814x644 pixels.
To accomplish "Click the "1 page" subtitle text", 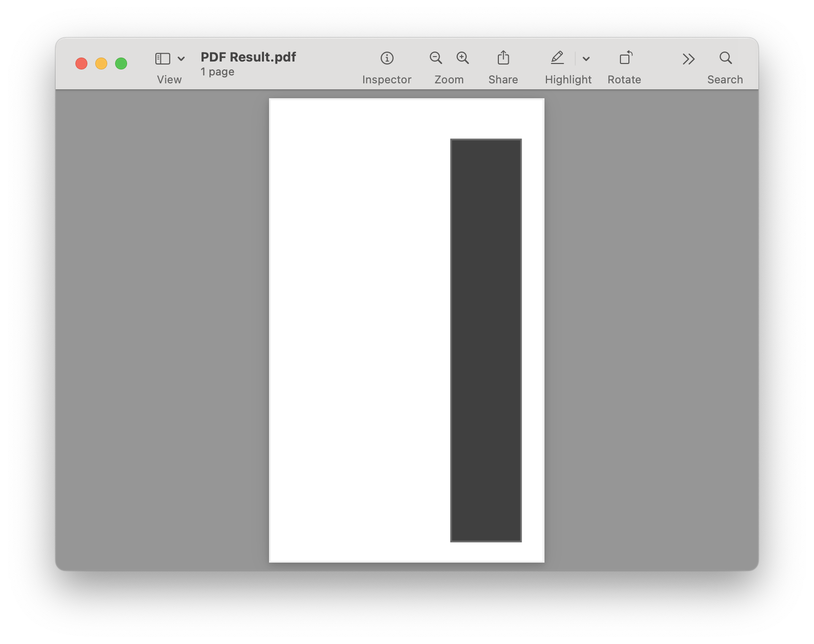I will point(217,72).
